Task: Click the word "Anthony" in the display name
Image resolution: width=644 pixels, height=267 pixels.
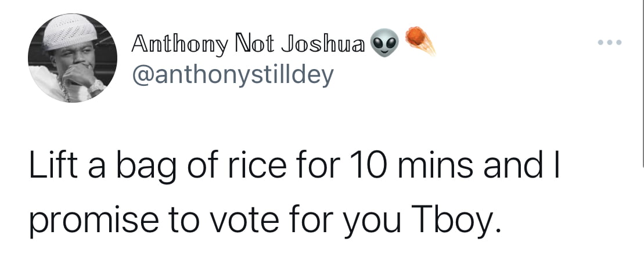Action: [179, 45]
